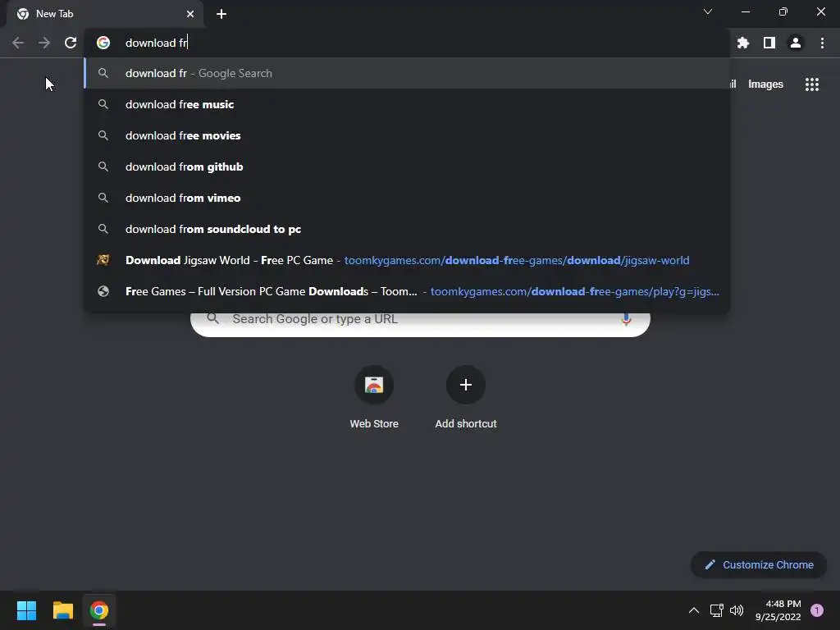Pick the 'download from vimeo' suggestion
Image resolution: width=840 pixels, height=630 pixels.
coord(407,198)
